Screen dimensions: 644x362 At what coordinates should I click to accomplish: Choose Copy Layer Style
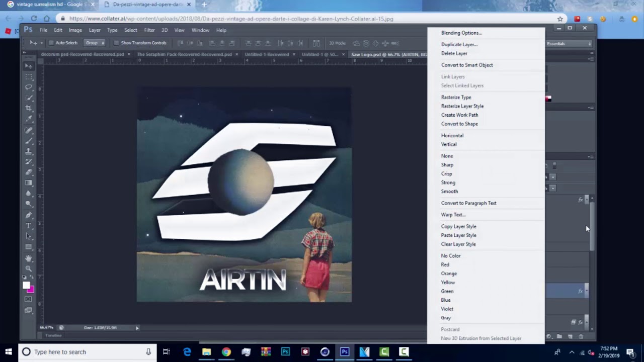pyautogui.click(x=458, y=226)
